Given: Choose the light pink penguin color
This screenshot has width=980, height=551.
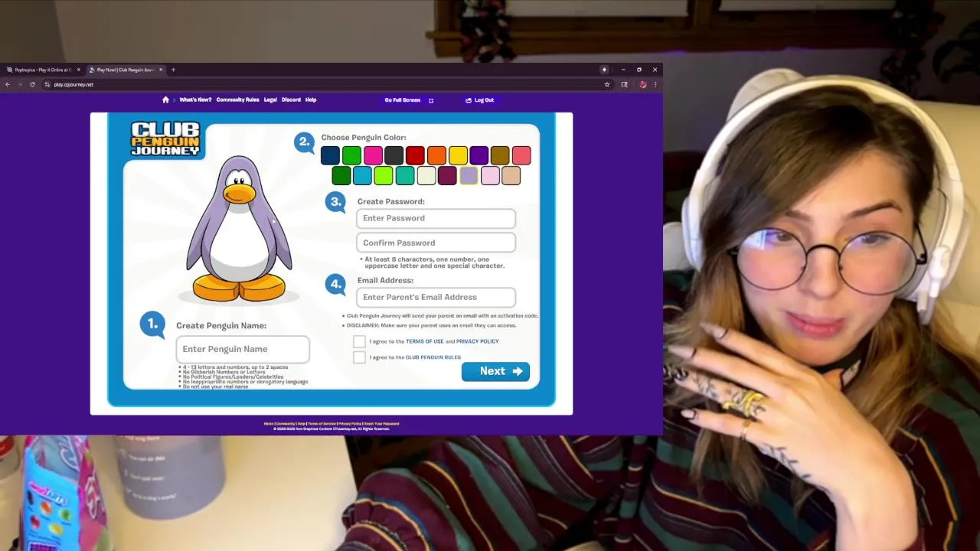Looking at the screenshot, I should pyautogui.click(x=490, y=176).
